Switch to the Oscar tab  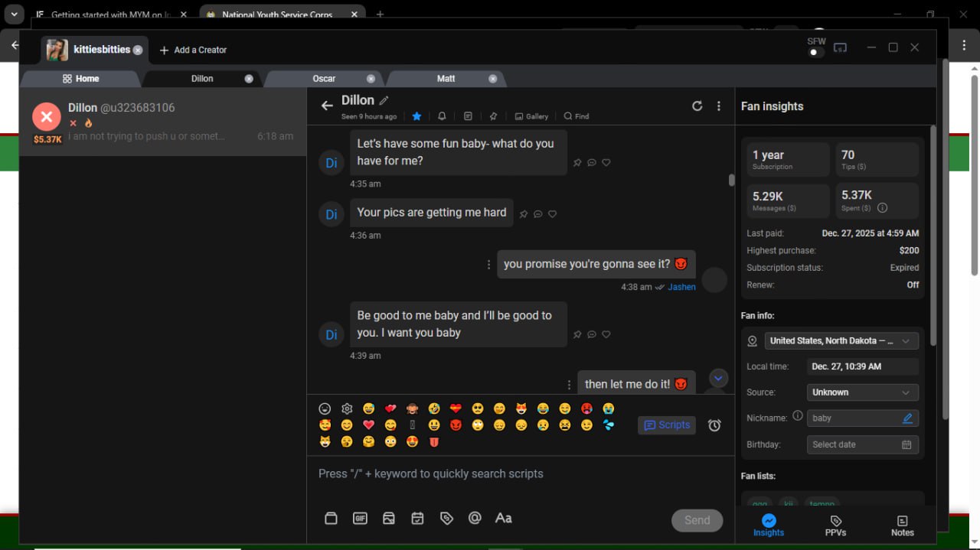325,79
